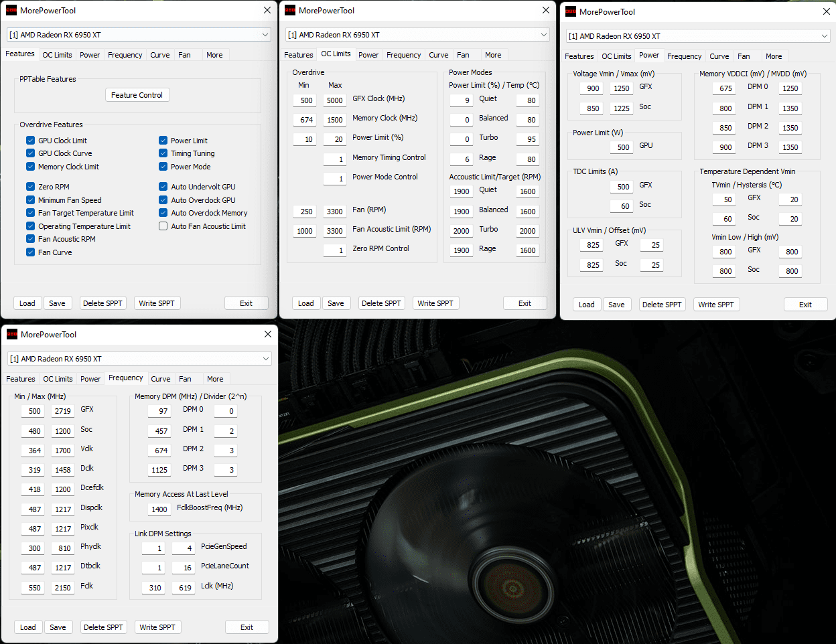Click Memory Clock max field showing 1500
The image size is (836, 644).
335,120
